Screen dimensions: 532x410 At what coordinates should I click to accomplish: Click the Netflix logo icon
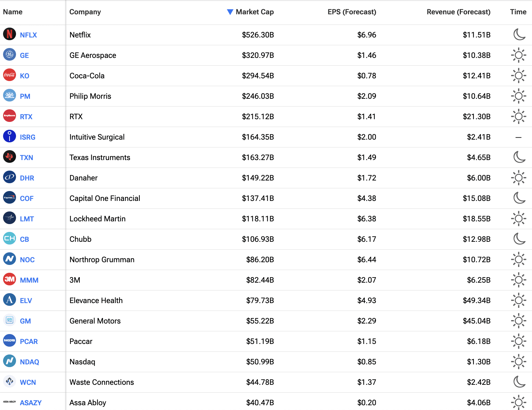pyautogui.click(x=10, y=34)
